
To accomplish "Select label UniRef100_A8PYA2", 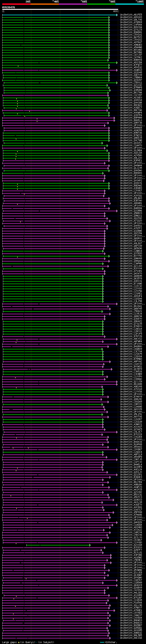I will 131,361.
